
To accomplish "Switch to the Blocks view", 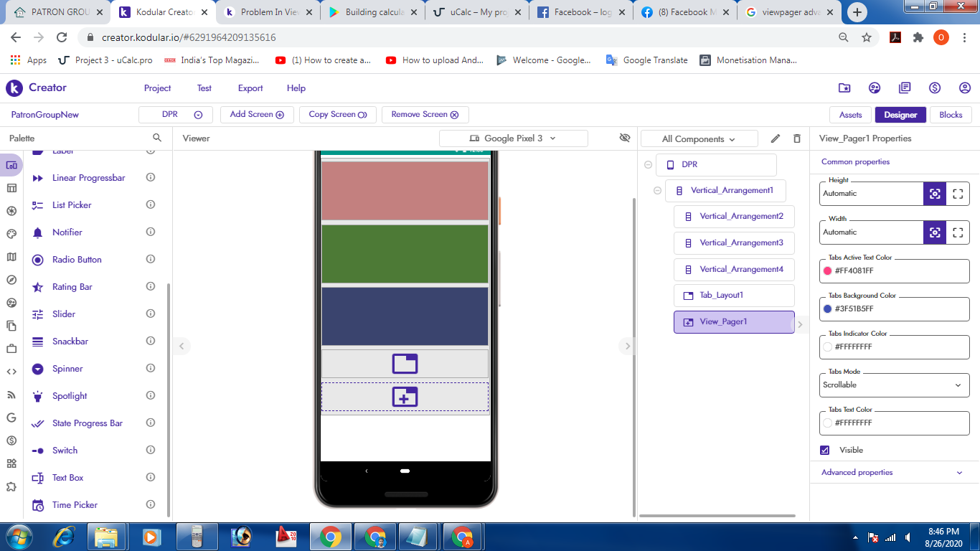I will click(951, 115).
